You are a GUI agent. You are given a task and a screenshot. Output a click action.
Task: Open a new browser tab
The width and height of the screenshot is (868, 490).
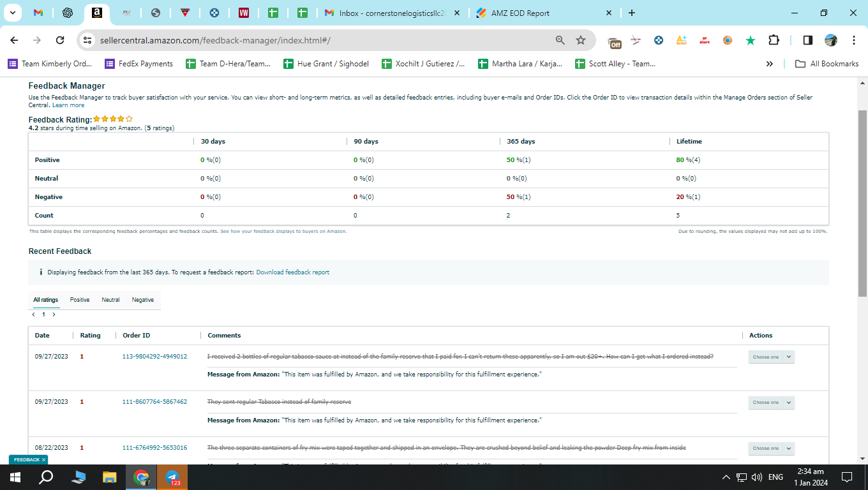pyautogui.click(x=631, y=13)
